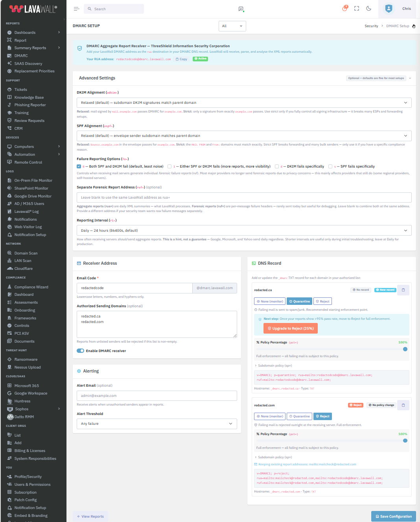The image size is (420, 522).
Task: Click the Email Code input field
Action: (134, 288)
